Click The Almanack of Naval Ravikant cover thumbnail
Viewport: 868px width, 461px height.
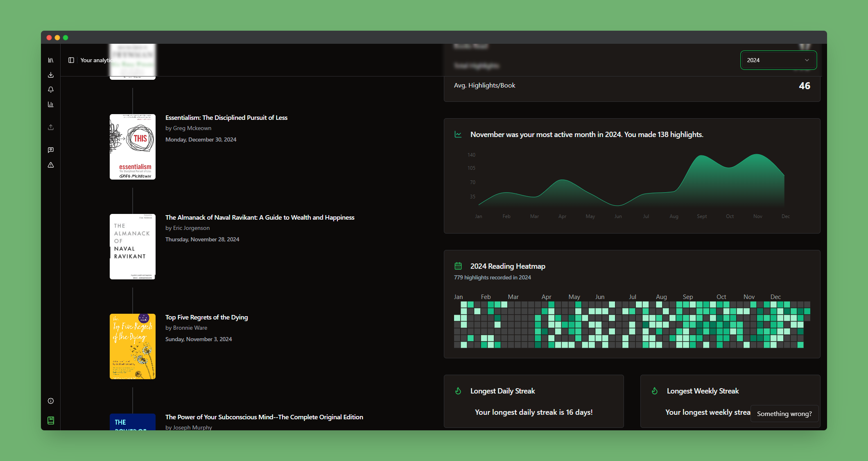pyautogui.click(x=132, y=246)
